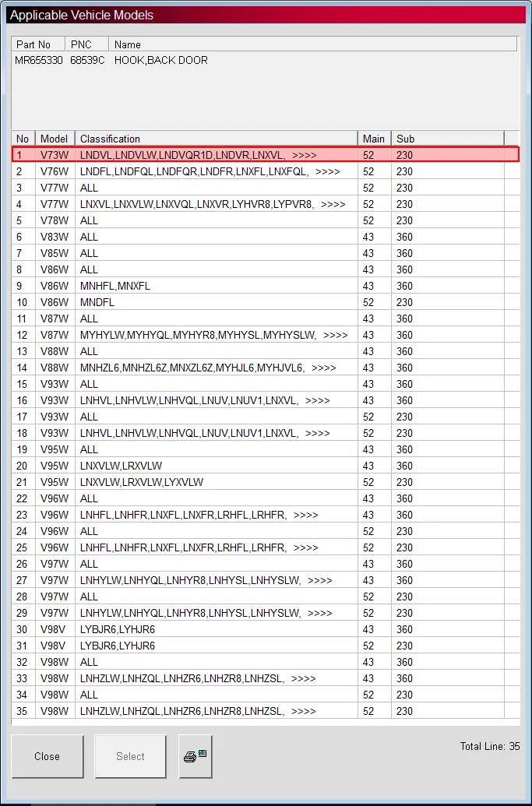
Task: Select row 28 V97W ALL
Action: click(x=266, y=597)
